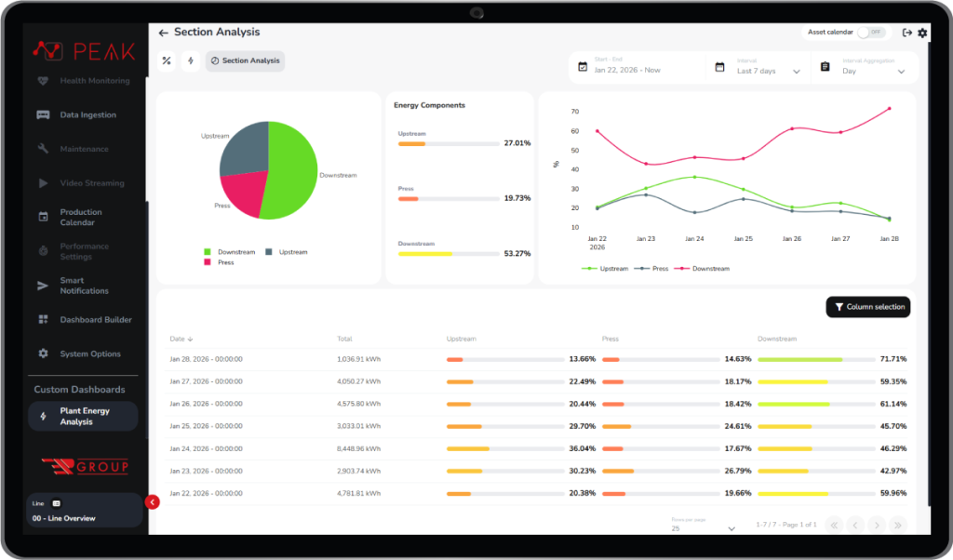Image resolution: width=953 pixels, height=560 pixels.
Task: Click the logout icon top right
Action: click(x=906, y=33)
